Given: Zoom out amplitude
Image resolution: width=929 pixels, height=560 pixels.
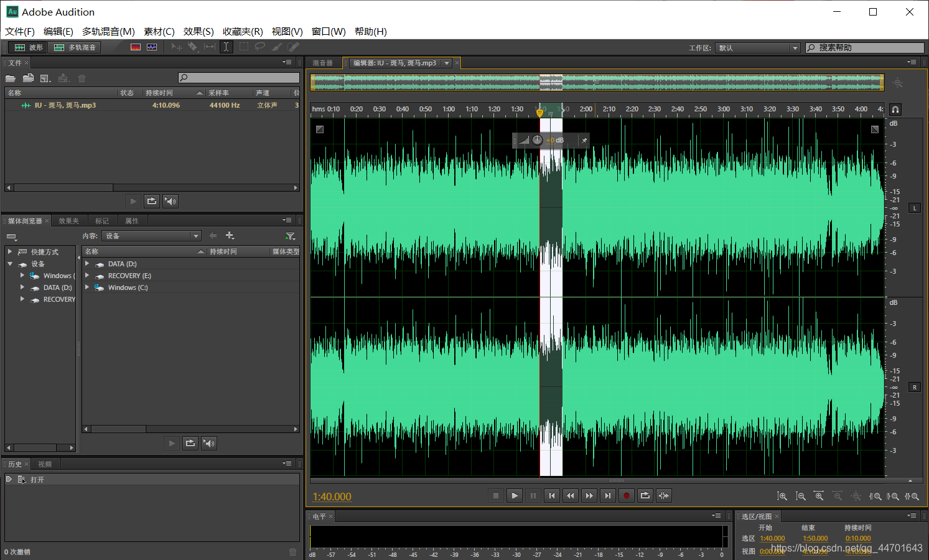Looking at the screenshot, I should click(x=801, y=496).
